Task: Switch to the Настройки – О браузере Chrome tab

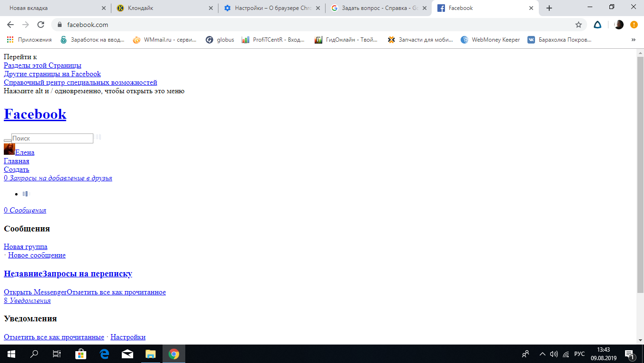Action: pos(272,8)
